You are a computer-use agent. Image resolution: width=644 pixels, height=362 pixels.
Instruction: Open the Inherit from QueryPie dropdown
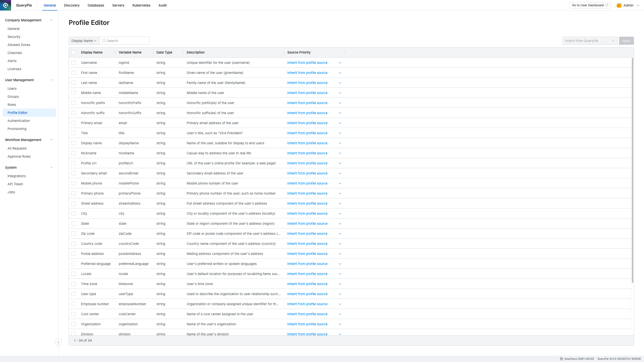pos(590,41)
